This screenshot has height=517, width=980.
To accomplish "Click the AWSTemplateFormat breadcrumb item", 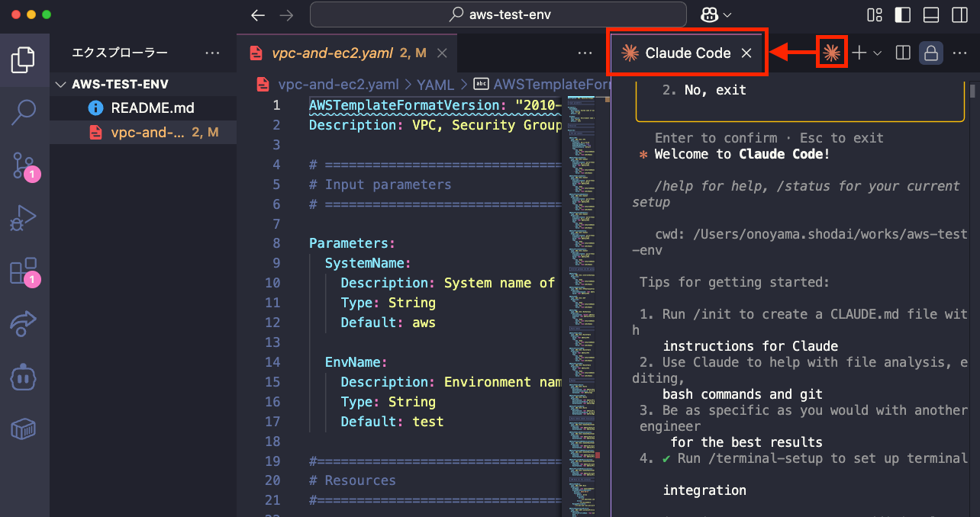I will pyautogui.click(x=542, y=85).
